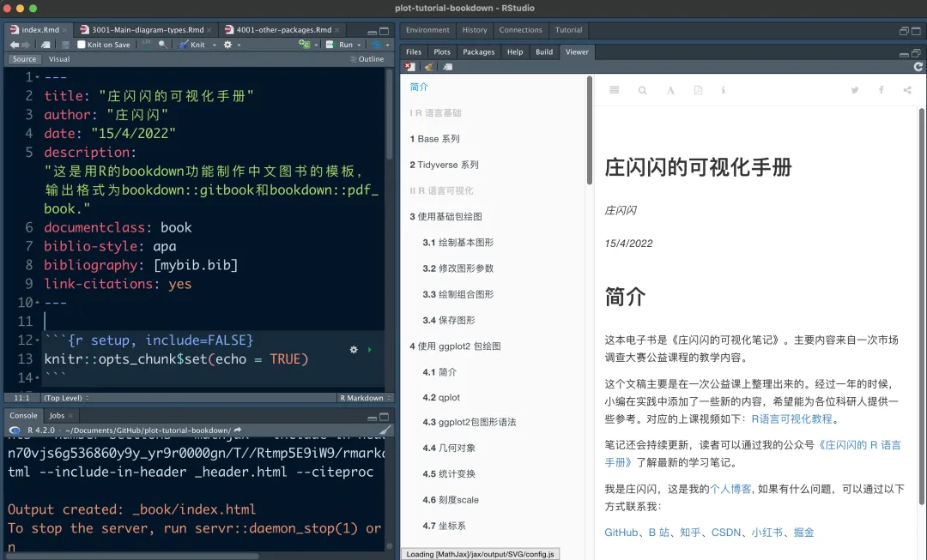Click the gitbook search icon
The height and width of the screenshot is (560, 927).
coord(643,90)
